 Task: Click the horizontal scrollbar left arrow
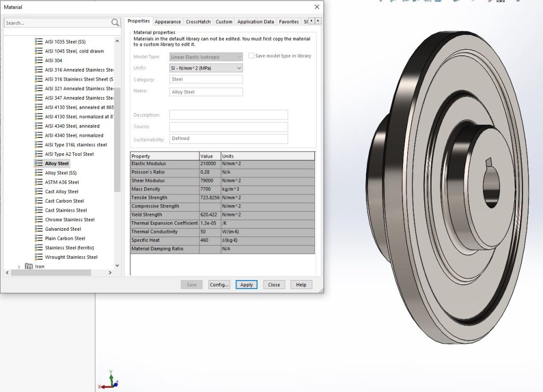7,273
